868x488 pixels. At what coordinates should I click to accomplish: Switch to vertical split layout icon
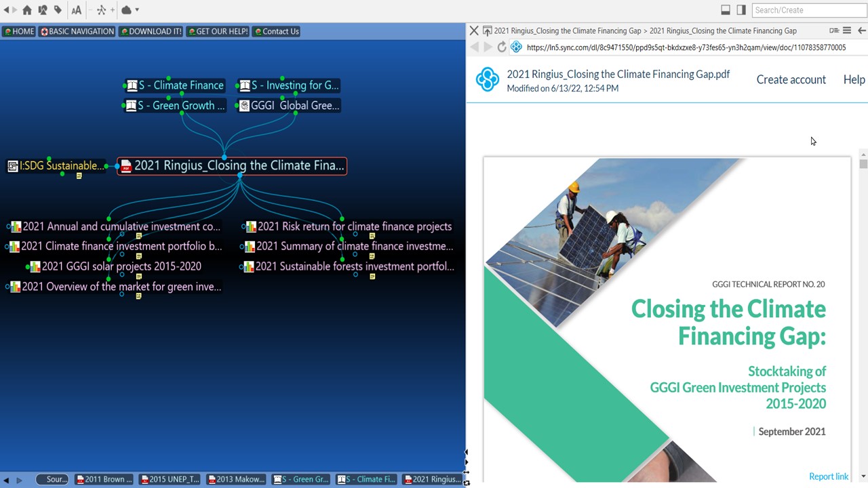click(741, 10)
